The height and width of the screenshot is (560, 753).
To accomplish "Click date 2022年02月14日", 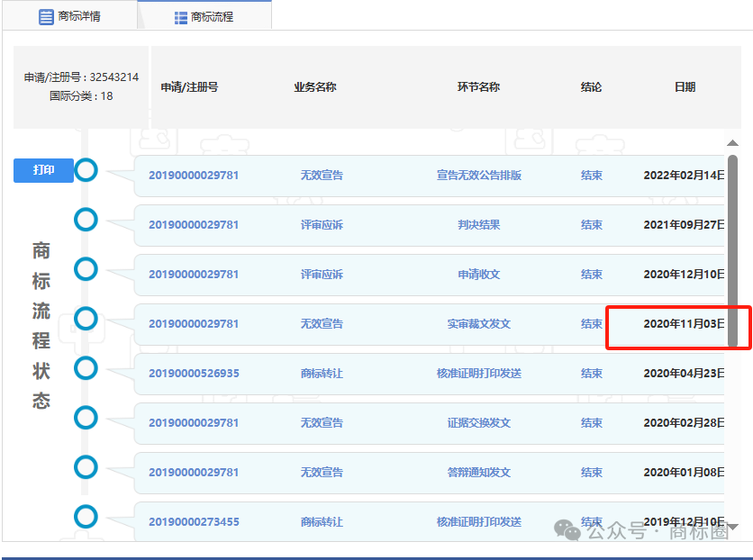I will click(684, 176).
